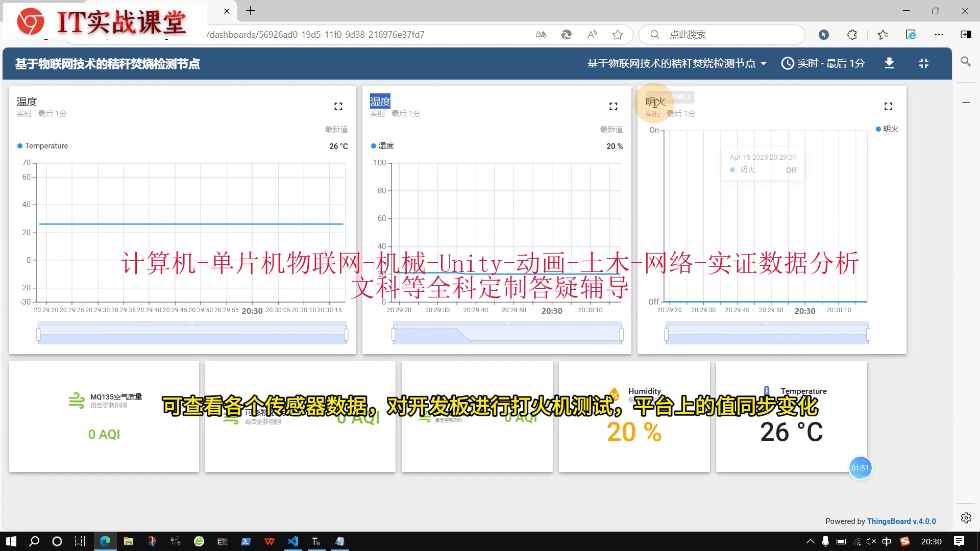Close the current browser tab
The image size is (980, 551).
pos(227,11)
